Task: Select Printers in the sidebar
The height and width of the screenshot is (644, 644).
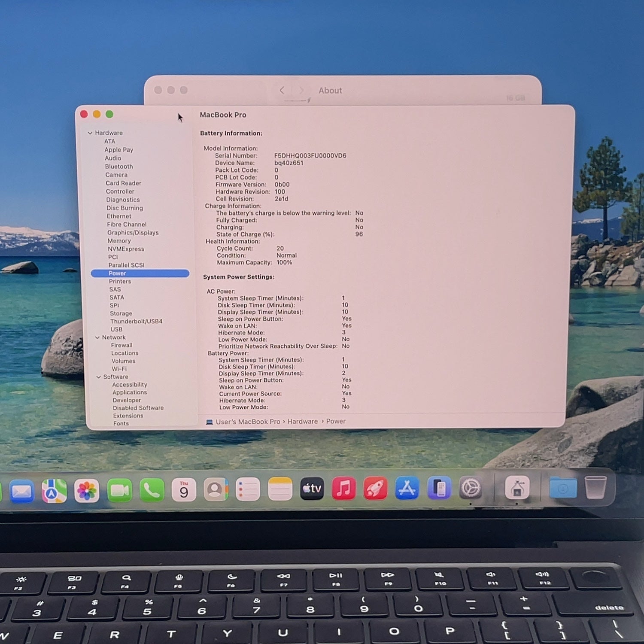Action: pos(120,282)
